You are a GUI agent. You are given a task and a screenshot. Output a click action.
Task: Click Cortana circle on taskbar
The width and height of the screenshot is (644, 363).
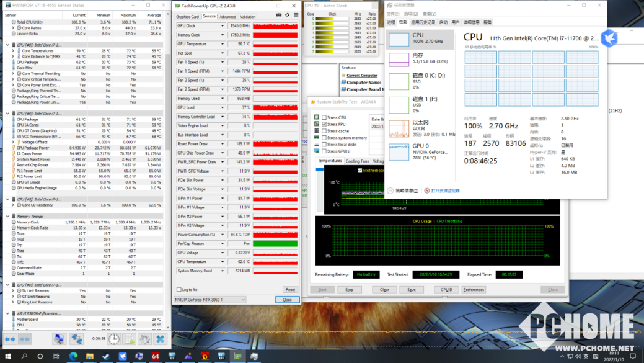click(x=40, y=356)
